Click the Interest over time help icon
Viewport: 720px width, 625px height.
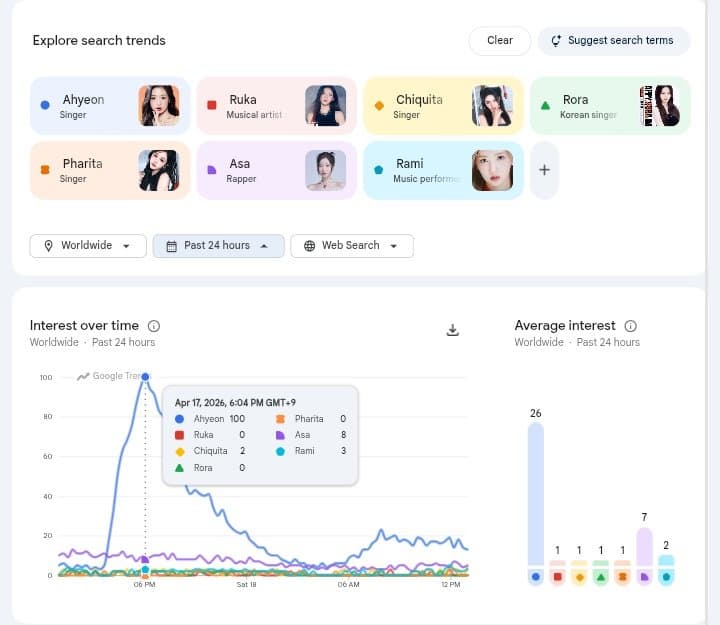click(154, 326)
